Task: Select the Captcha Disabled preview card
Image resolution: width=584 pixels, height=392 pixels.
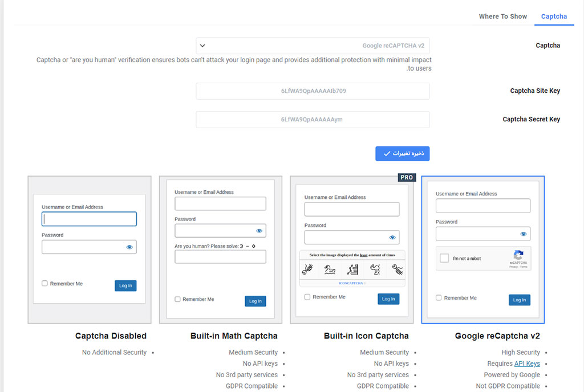Action: point(90,250)
